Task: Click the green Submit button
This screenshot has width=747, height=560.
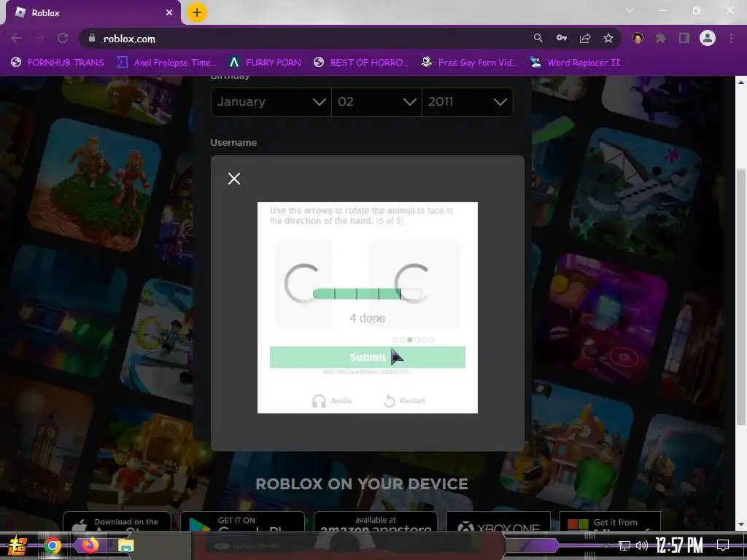Action: tap(368, 357)
